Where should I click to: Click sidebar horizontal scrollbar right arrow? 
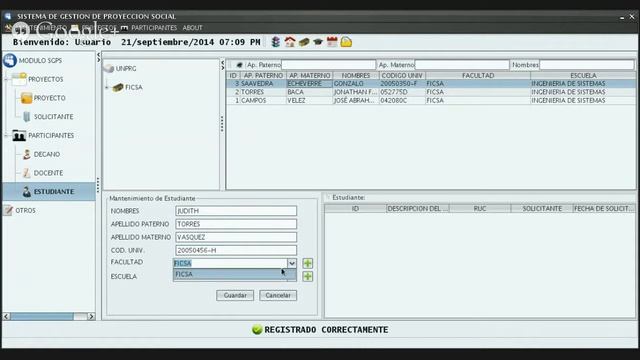91,316
